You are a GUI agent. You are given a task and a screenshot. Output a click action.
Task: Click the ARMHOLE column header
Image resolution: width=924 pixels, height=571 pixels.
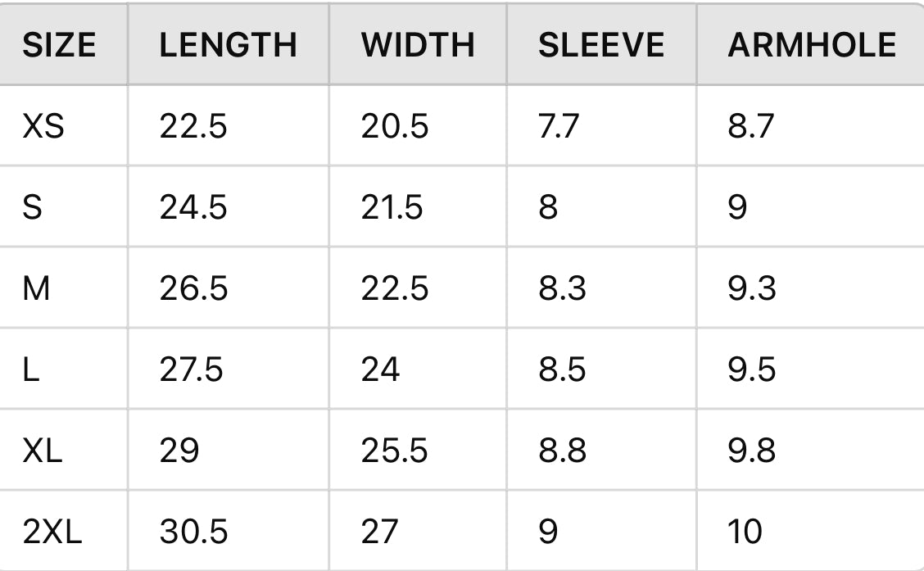click(x=812, y=45)
